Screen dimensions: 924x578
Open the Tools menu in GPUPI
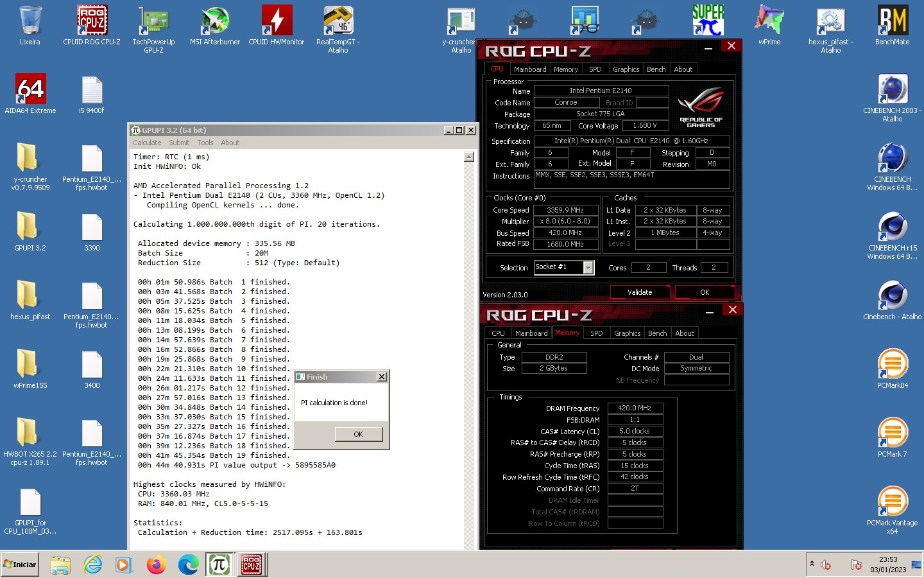pyautogui.click(x=205, y=143)
